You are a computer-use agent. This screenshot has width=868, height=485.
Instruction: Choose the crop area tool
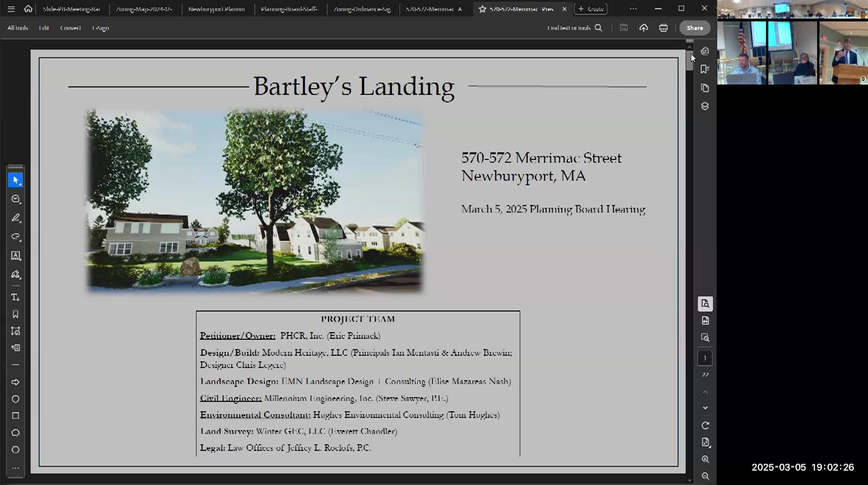[x=16, y=331]
